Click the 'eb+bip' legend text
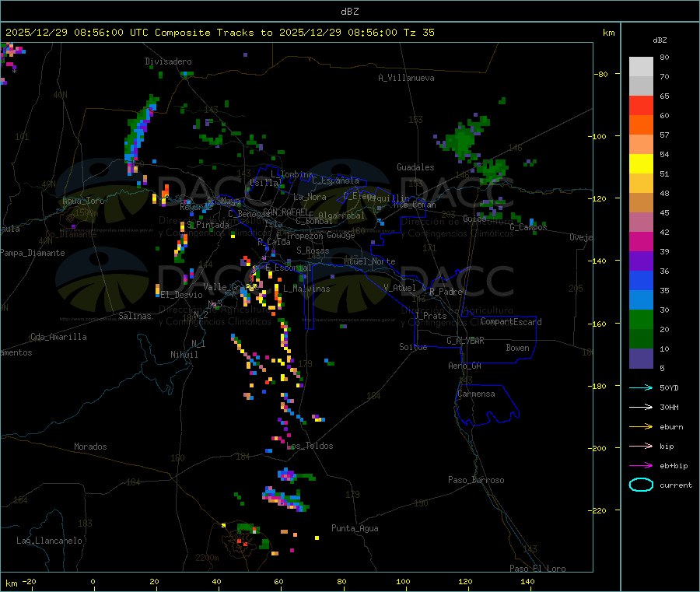The image size is (700, 592). [674, 466]
